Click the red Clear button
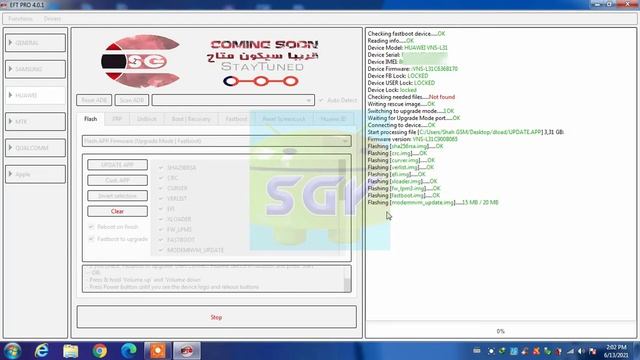Viewport: 640px width, 360px height. click(x=118, y=211)
